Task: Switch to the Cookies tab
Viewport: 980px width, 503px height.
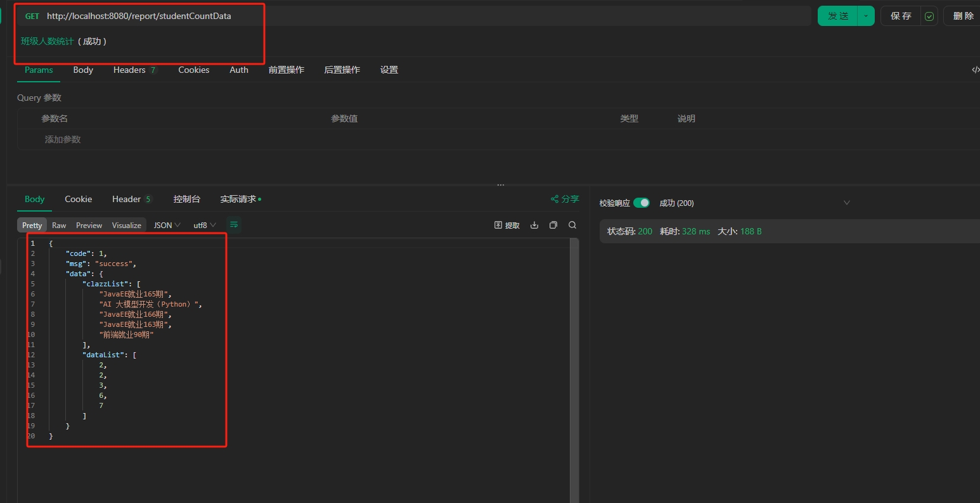Action: [x=193, y=70]
